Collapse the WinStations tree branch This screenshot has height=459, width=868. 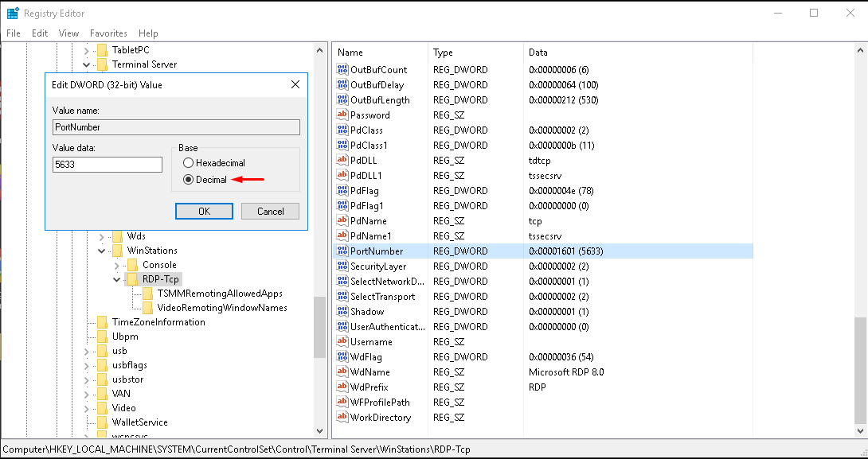pos(102,251)
